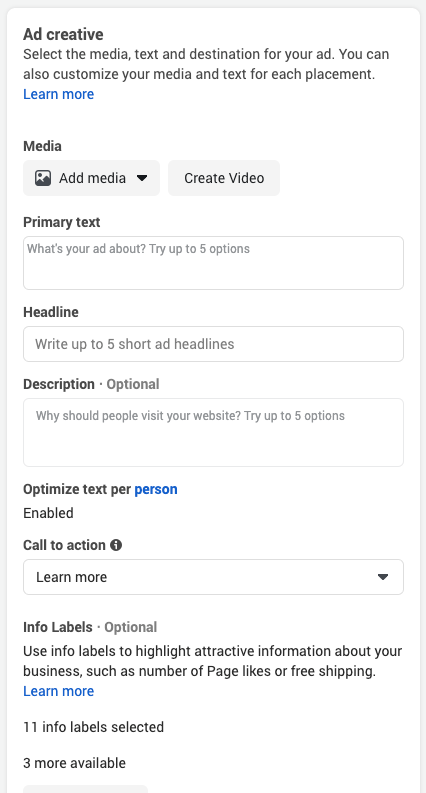The image size is (426, 793).
Task: Click the Add media button label
Action: click(92, 178)
